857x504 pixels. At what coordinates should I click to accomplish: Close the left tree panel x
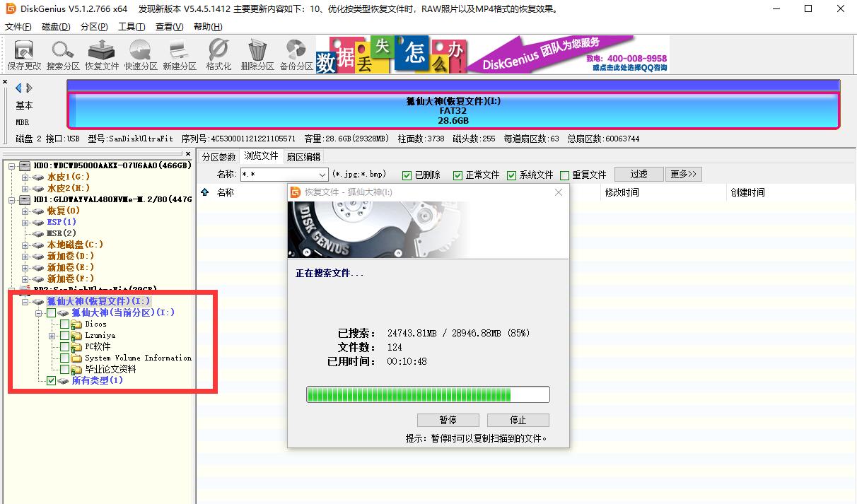coord(187,153)
